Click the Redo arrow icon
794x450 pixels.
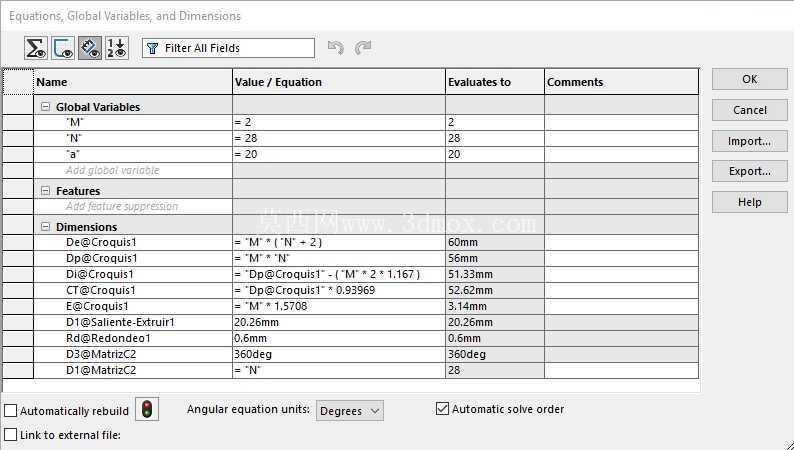(363, 48)
